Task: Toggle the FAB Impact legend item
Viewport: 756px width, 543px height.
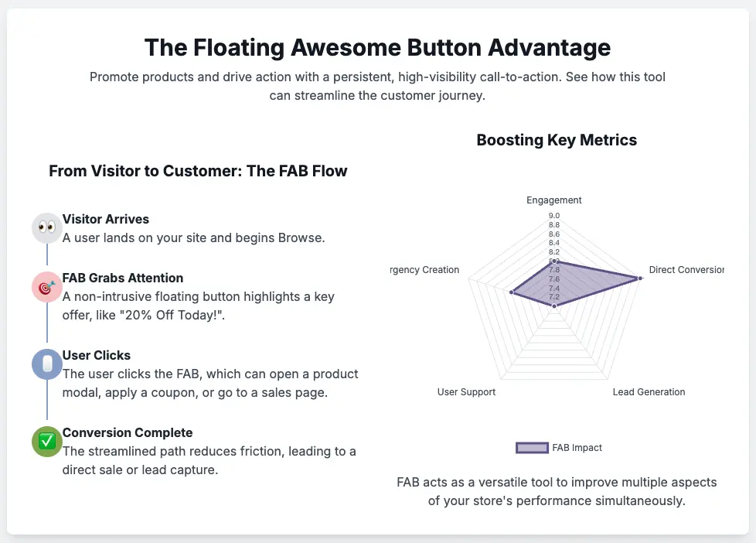Action: coord(559,448)
